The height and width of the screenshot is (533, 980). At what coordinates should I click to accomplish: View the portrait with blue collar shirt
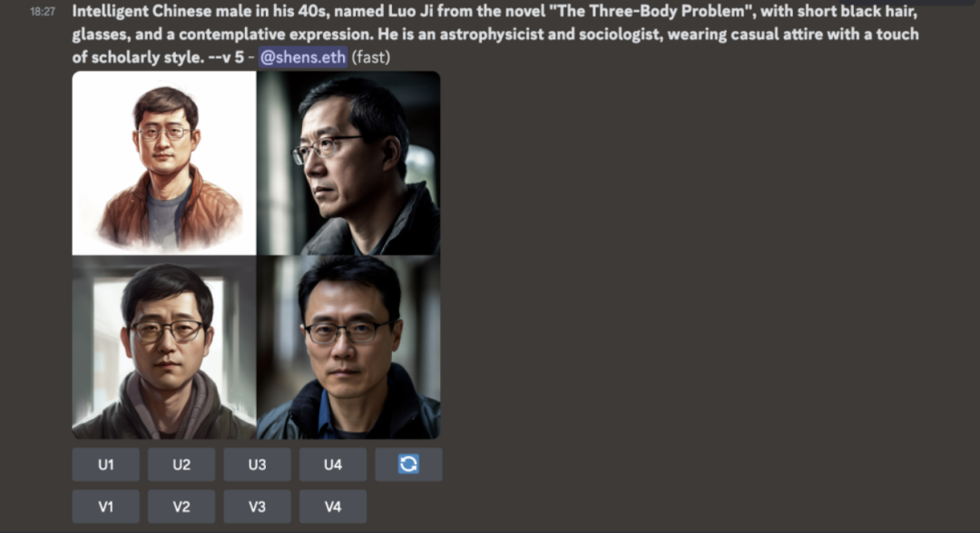[x=348, y=347]
